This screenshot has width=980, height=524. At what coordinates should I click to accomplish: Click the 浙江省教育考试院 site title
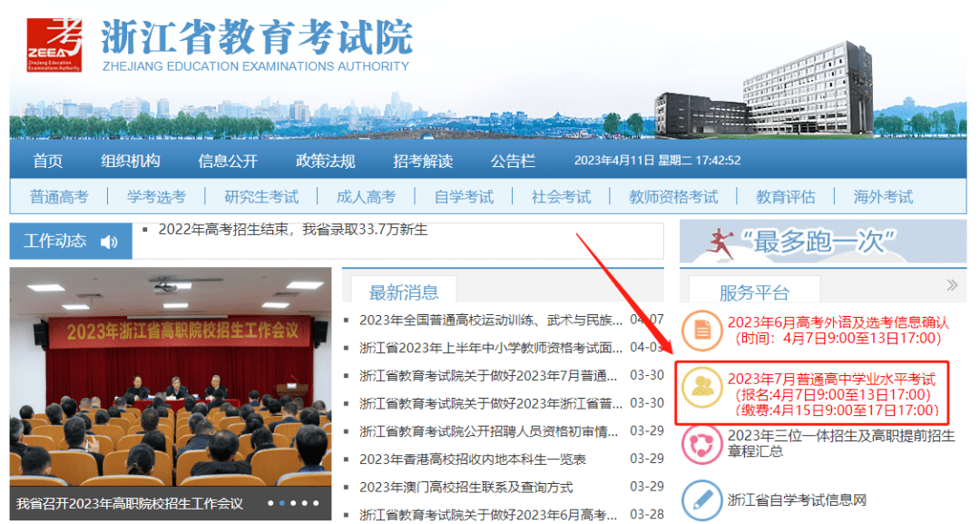(x=257, y=37)
